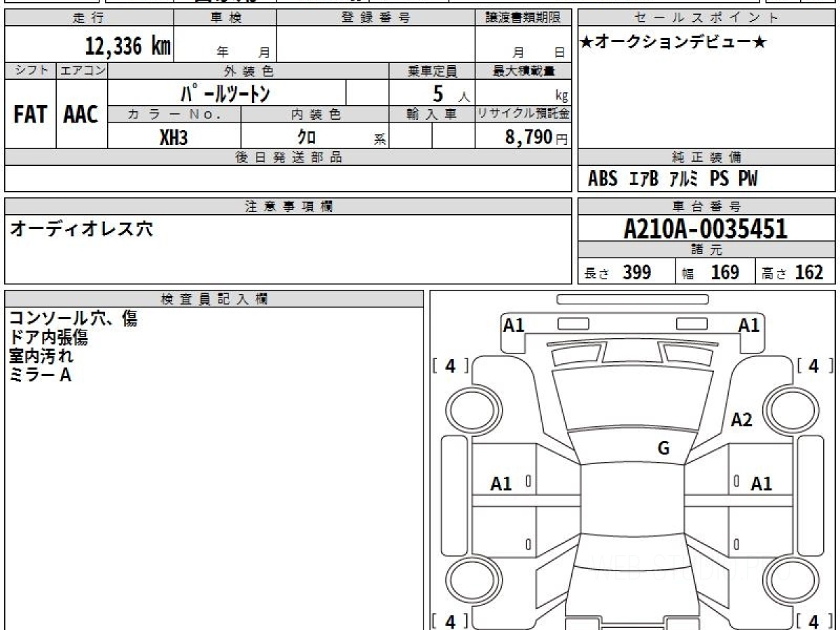Select the リサイクル預託金 header
Screen dimensions: 840x630
(523, 114)
